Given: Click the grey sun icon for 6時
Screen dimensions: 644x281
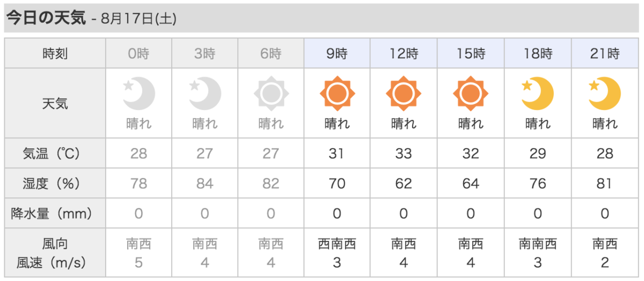Looking at the screenshot, I should pyautogui.click(x=271, y=94).
